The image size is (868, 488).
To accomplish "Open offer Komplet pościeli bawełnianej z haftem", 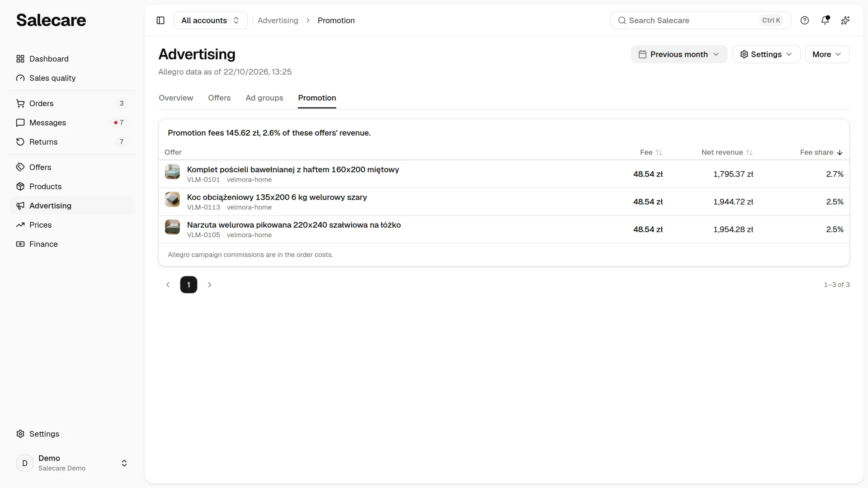I will [293, 169].
